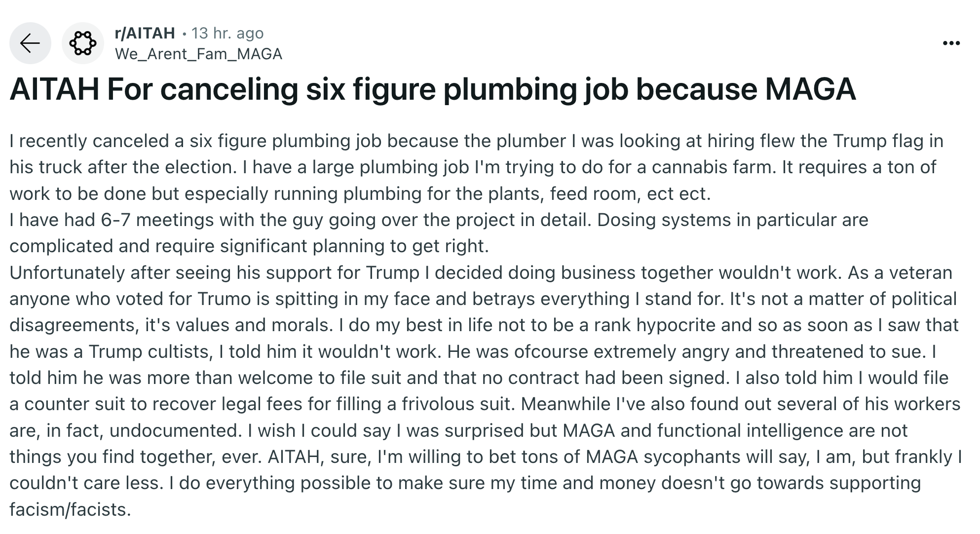Viewport: 980px width, 534px height.
Task: Open We_Arent_Fam_MAGA user profile
Action: coord(198,54)
